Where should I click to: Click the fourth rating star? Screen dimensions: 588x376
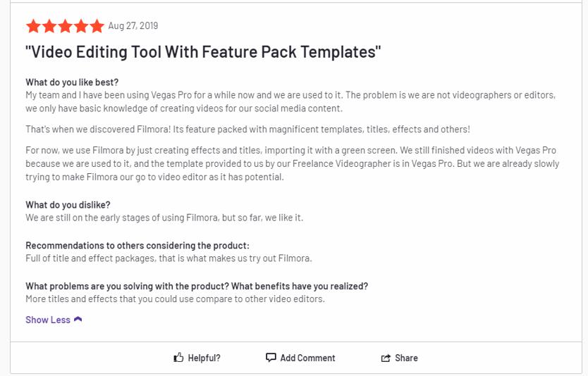pos(81,27)
